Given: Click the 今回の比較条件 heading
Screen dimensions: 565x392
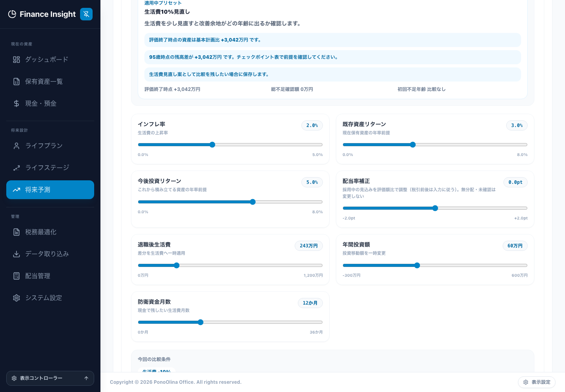Looking at the screenshot, I should 154,359.
